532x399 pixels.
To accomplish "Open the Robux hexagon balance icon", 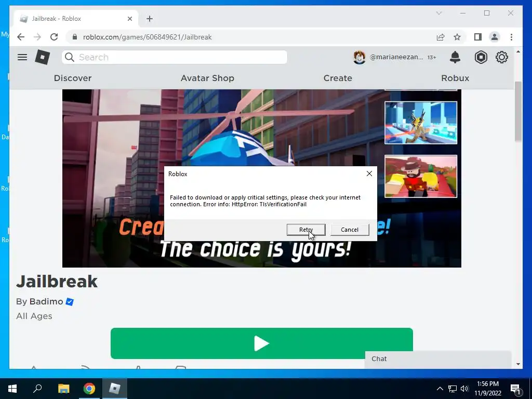I will point(481,57).
